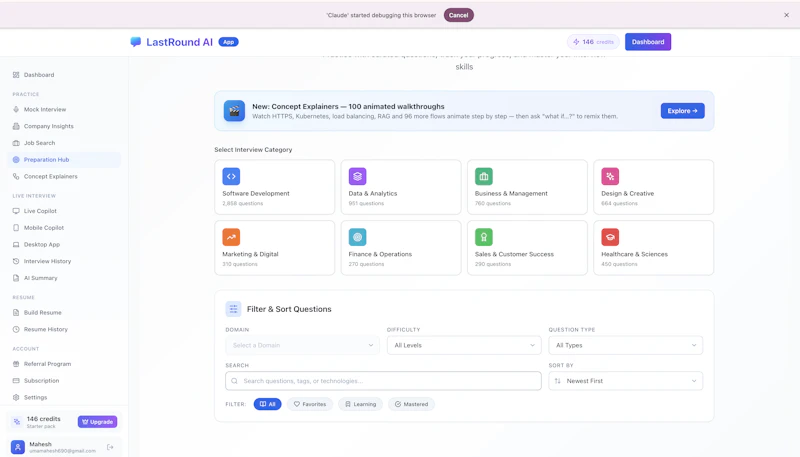Click the Desktop App laptop icon
Viewport: 800px width, 457px height.
16,244
